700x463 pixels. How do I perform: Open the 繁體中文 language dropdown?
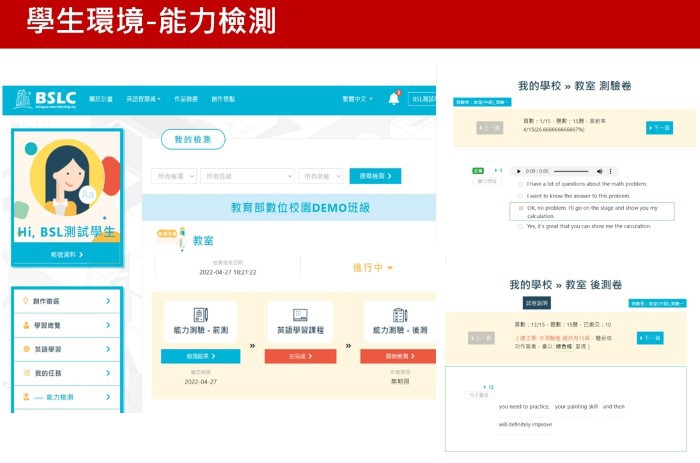coord(357,100)
